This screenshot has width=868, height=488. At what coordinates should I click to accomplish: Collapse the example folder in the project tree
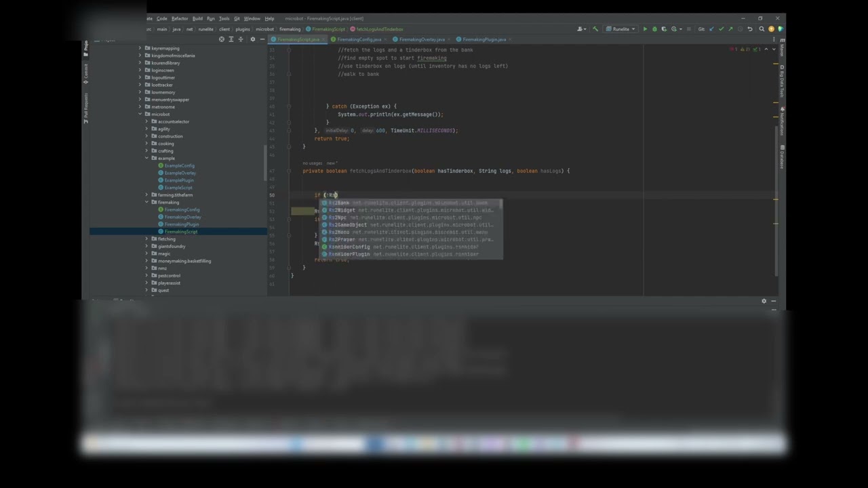146,158
